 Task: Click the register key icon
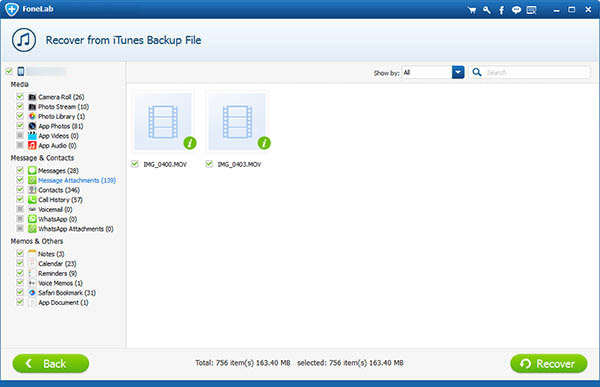[486, 10]
